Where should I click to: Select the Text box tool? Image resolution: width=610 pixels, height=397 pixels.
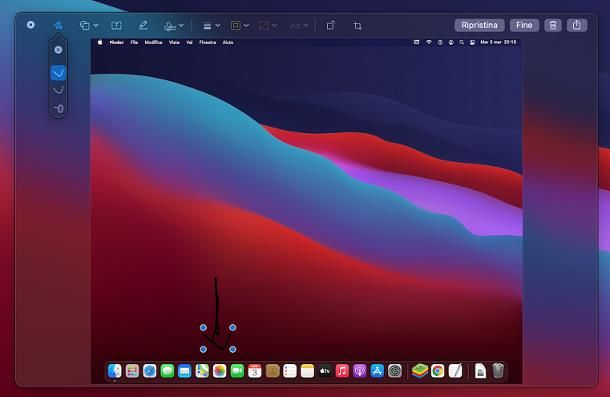(116, 26)
